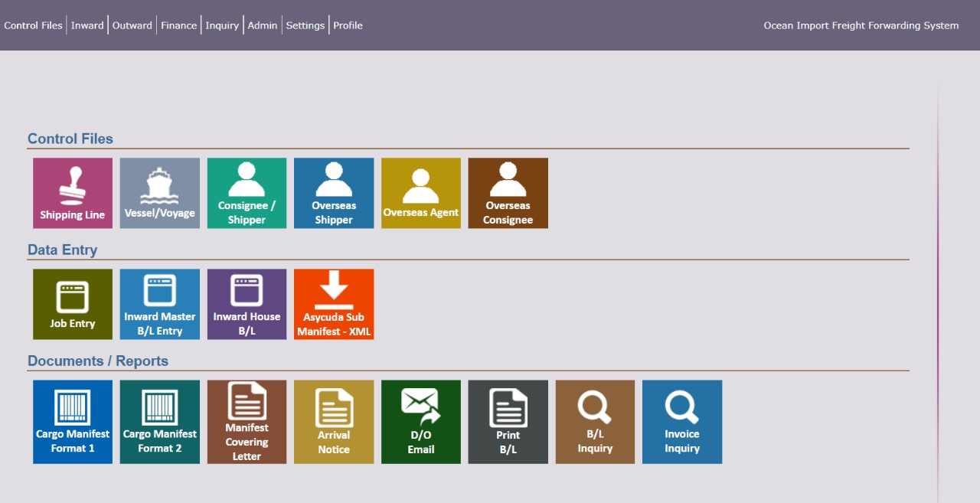
Task: Open the Finance menu
Action: pyautogui.click(x=178, y=25)
